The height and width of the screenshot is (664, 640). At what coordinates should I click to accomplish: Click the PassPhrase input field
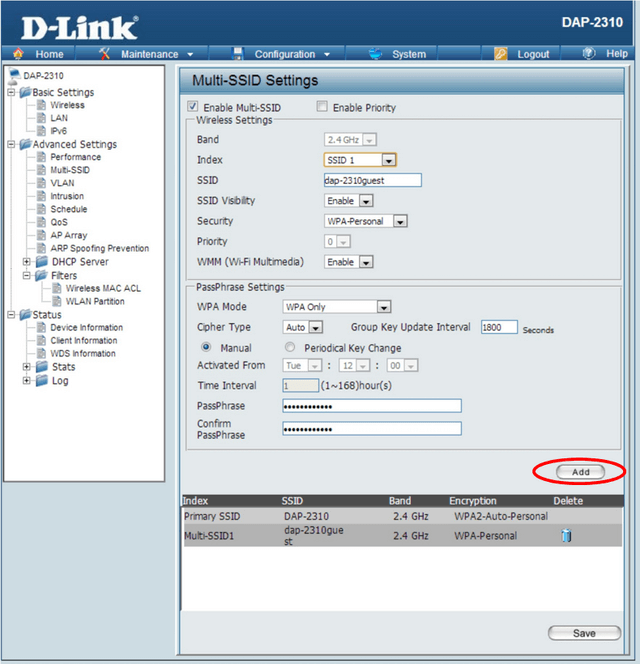tap(372, 406)
